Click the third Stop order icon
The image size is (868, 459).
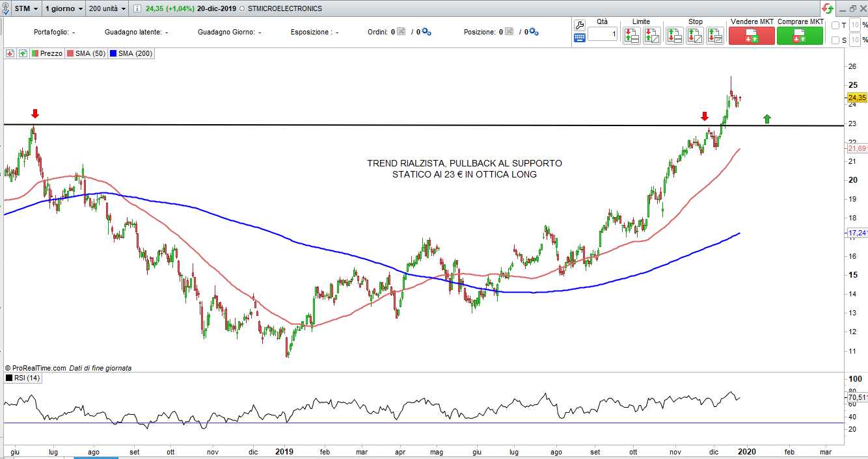point(715,36)
